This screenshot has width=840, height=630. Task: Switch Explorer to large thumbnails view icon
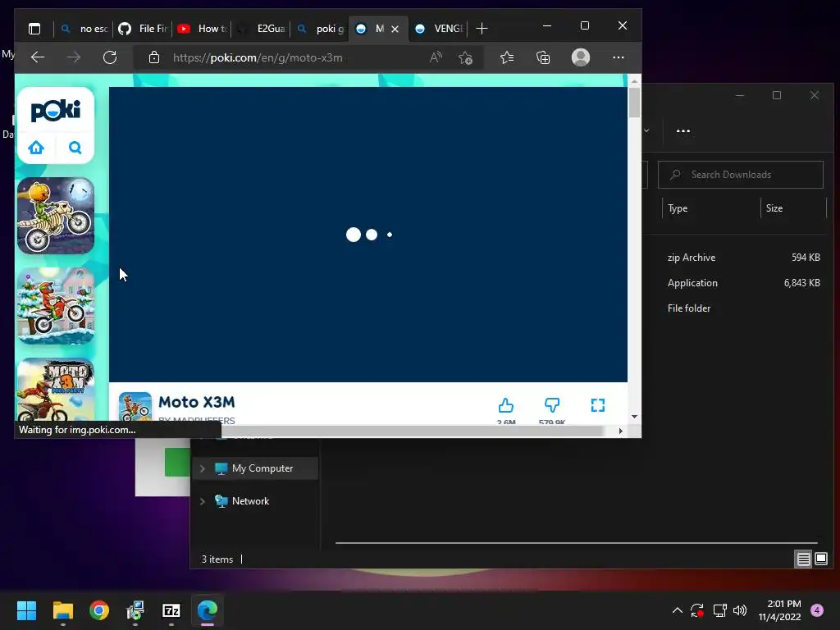click(x=820, y=559)
